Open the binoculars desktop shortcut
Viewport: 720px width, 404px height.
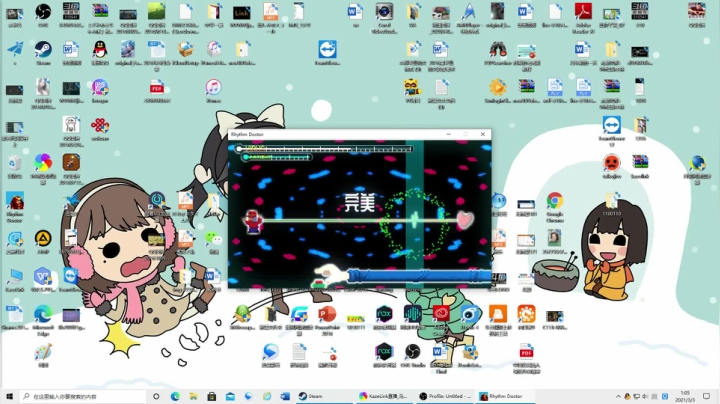[x=498, y=50]
